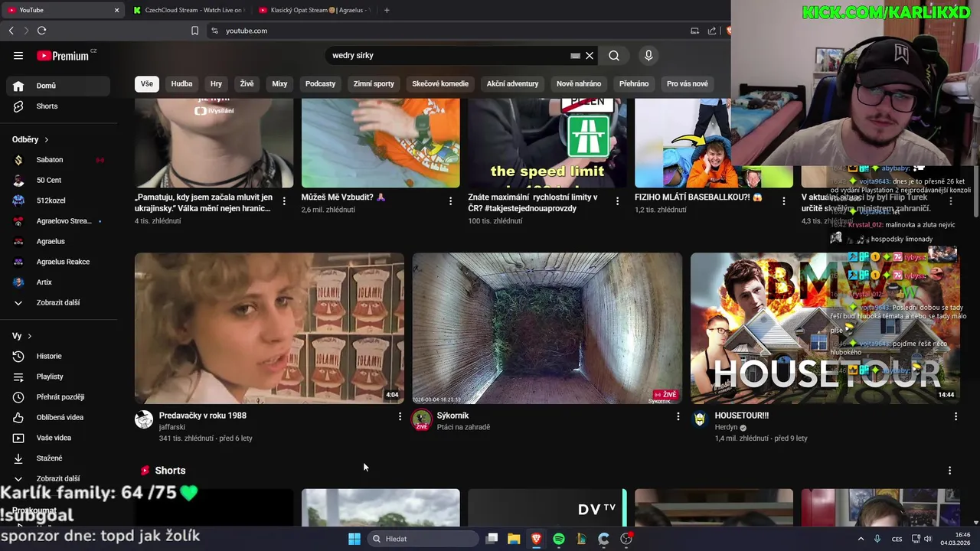The width and height of the screenshot is (980, 551).
Task: Select the Zimní sporty filter chip
Action: (374, 83)
